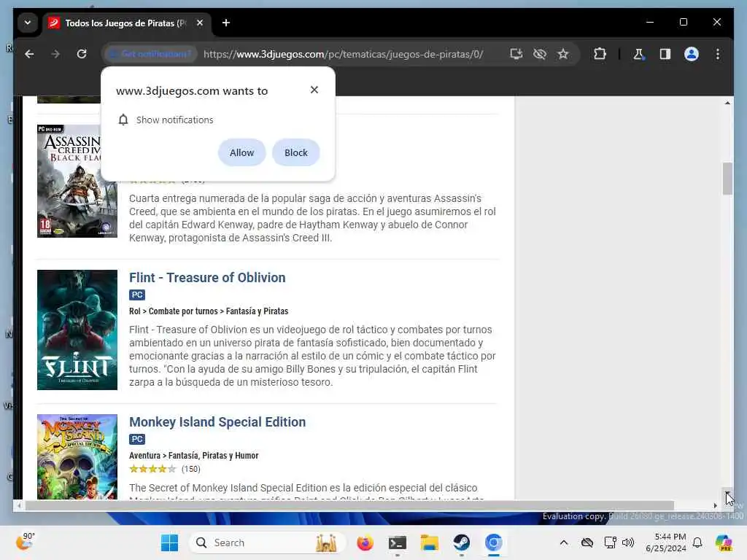Click the cloud sync off tray icon
Screen dimensions: 747x560
[587, 542]
